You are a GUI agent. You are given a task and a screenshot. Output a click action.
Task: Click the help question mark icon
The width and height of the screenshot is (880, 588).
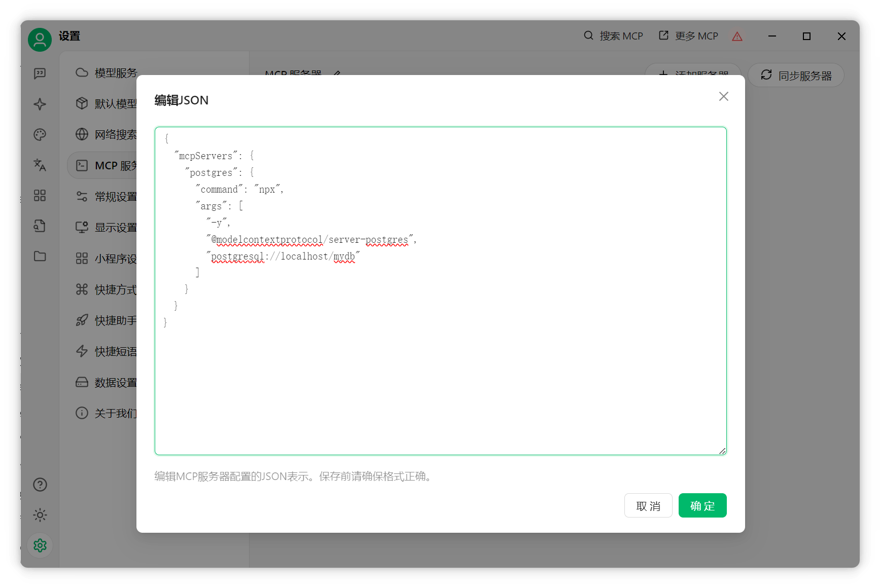pos(40,485)
